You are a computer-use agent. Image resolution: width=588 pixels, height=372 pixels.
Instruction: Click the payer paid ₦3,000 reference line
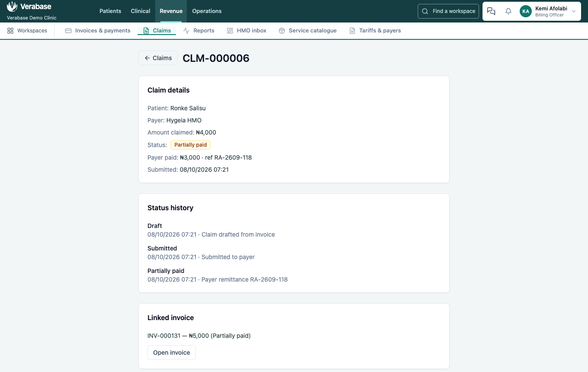point(216,157)
